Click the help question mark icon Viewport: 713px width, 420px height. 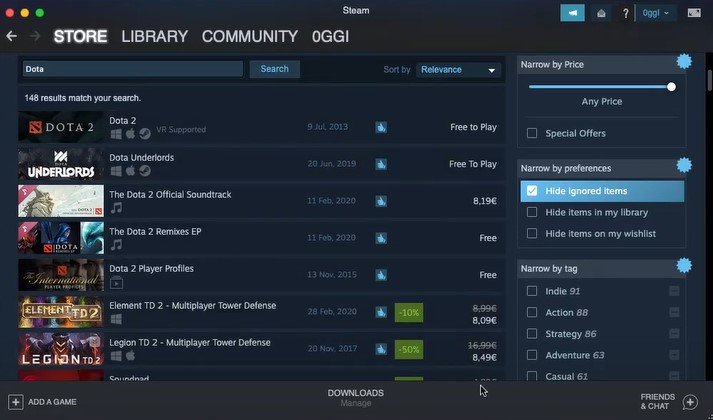point(626,13)
